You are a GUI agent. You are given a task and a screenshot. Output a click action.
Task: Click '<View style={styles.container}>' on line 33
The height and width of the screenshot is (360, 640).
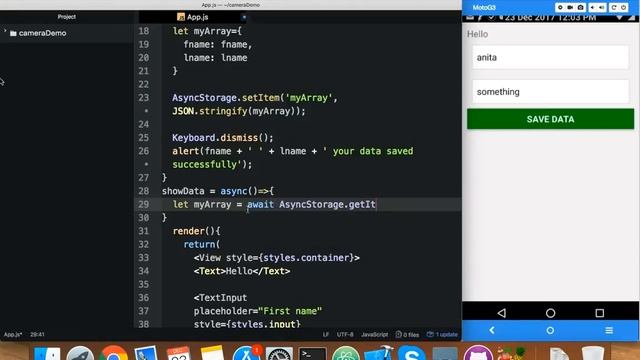(277, 258)
